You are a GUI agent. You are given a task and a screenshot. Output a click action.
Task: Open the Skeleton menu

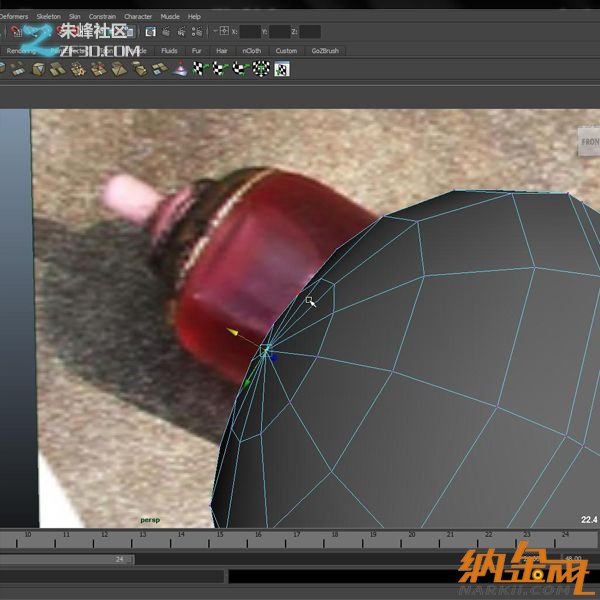[x=48, y=17]
